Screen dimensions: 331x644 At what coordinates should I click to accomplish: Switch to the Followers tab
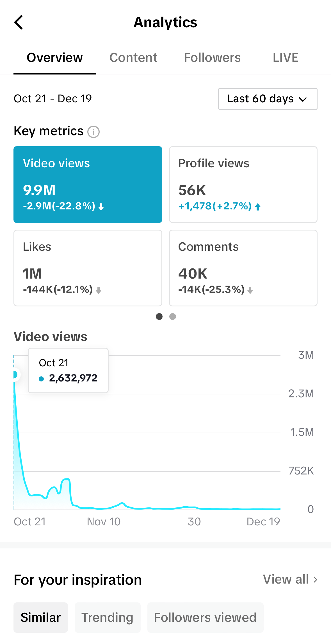(x=212, y=58)
